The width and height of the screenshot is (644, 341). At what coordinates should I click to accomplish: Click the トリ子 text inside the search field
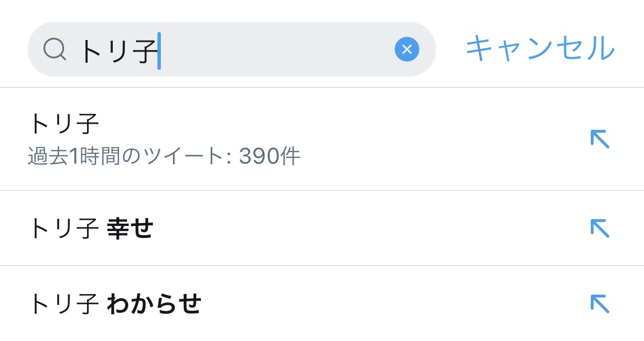[118, 50]
